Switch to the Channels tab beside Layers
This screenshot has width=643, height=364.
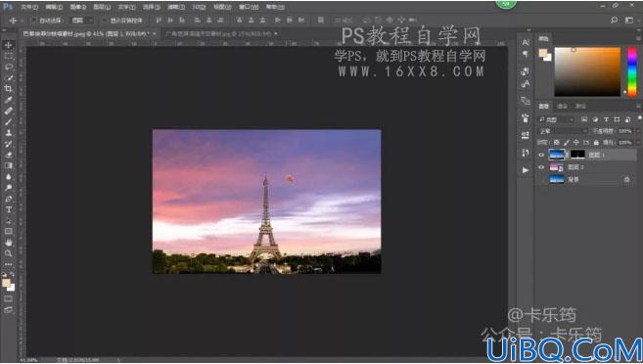click(x=562, y=106)
